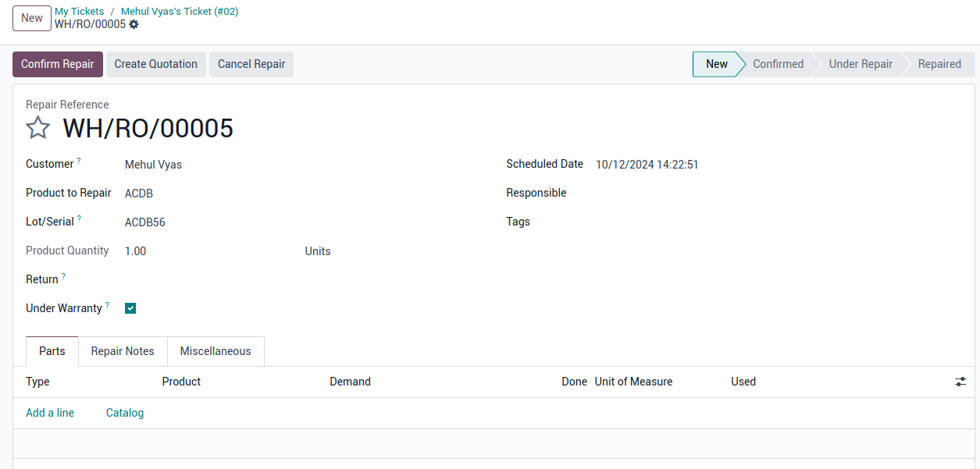The image size is (980, 469).
Task: Add a line in Parts table
Action: [50, 413]
